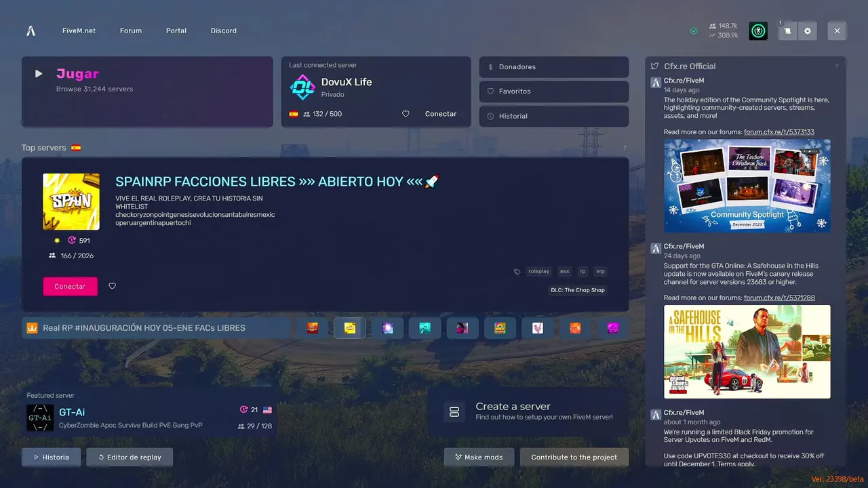
Task: Open the Editor de replay button
Action: pos(130,457)
